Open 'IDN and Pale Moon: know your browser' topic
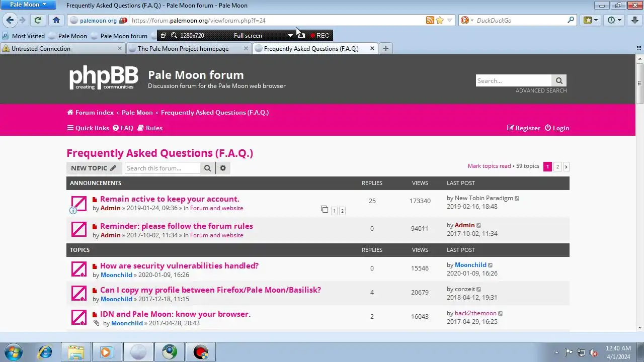Viewport: 644px width, 362px height. [175, 314]
